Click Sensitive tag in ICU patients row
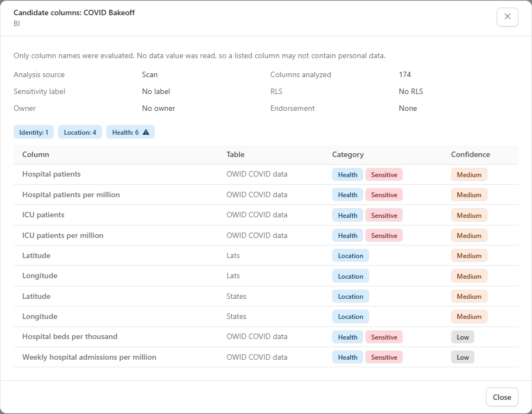 384,215
